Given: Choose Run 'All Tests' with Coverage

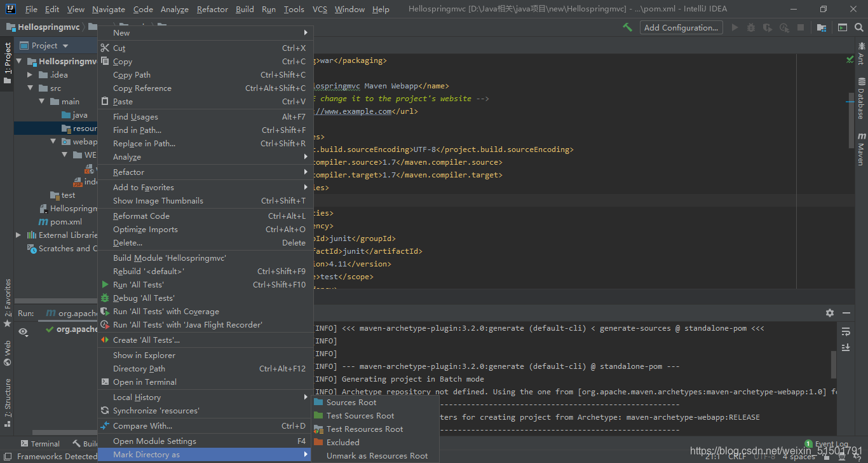Looking at the screenshot, I should click(205, 311).
